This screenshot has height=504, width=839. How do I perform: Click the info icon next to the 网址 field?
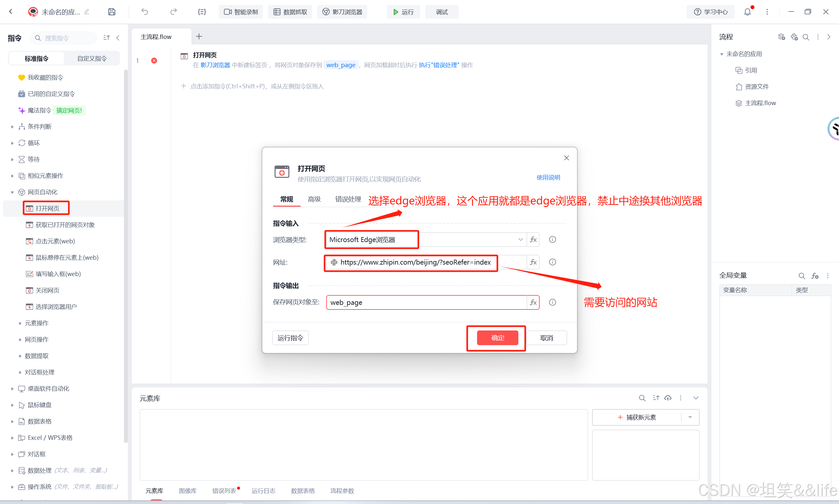tap(552, 262)
